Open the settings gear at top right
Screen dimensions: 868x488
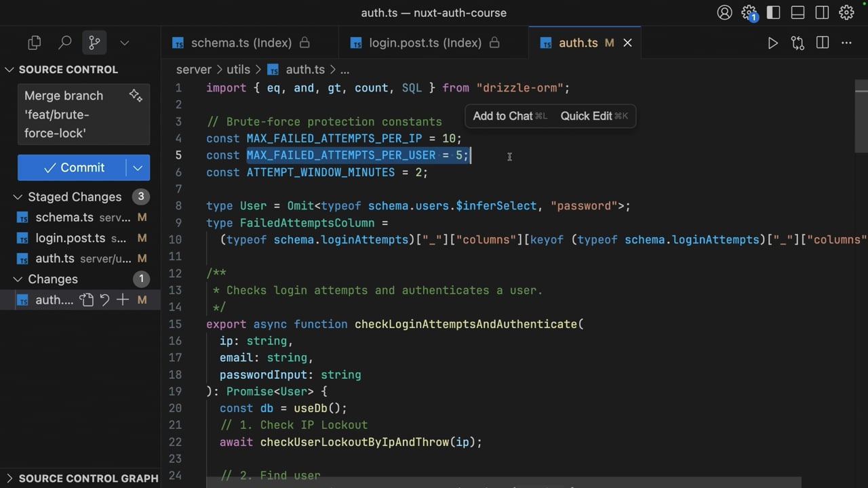(x=846, y=12)
